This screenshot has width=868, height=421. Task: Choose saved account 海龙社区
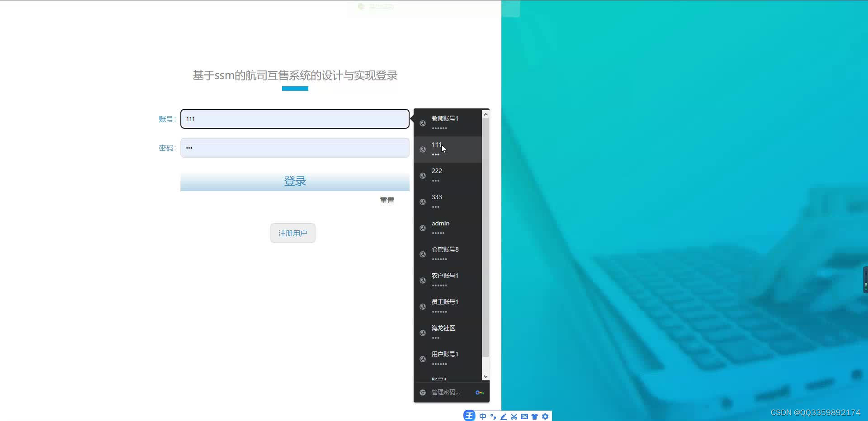448,332
